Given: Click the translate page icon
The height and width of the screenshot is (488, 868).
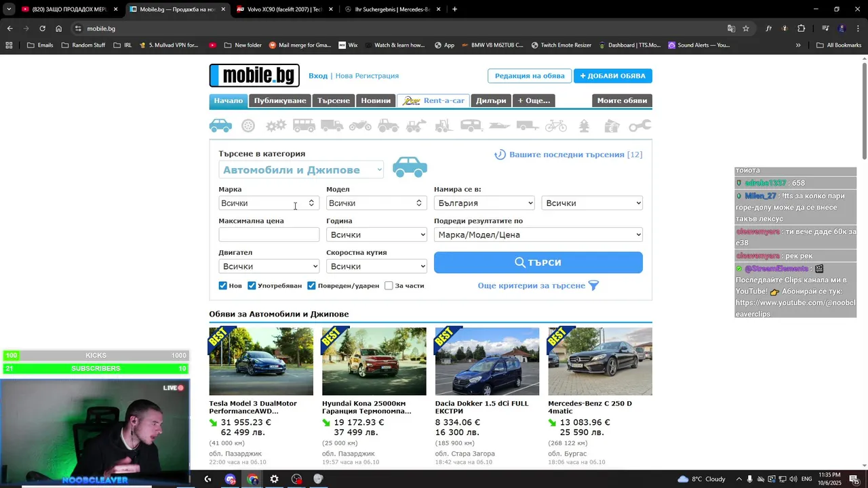Looking at the screenshot, I should click(731, 28).
